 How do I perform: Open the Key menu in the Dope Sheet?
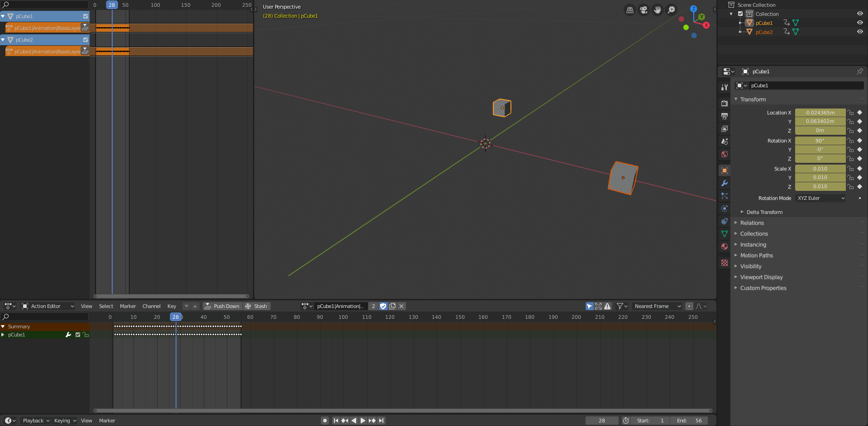point(172,306)
